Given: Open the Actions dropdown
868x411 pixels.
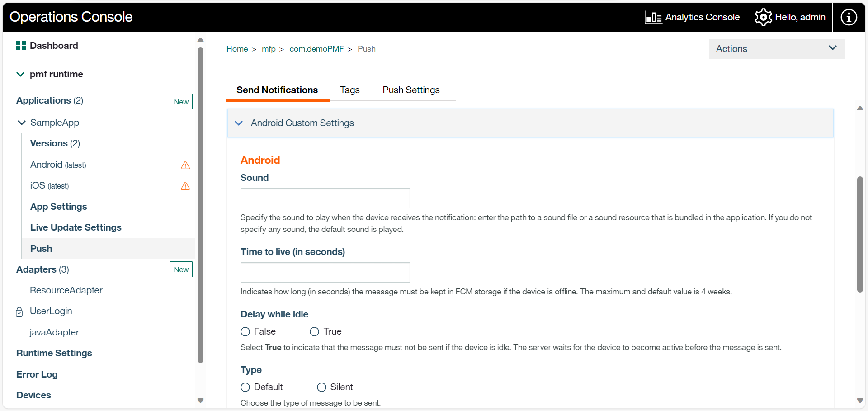Looking at the screenshot, I should tap(776, 49).
